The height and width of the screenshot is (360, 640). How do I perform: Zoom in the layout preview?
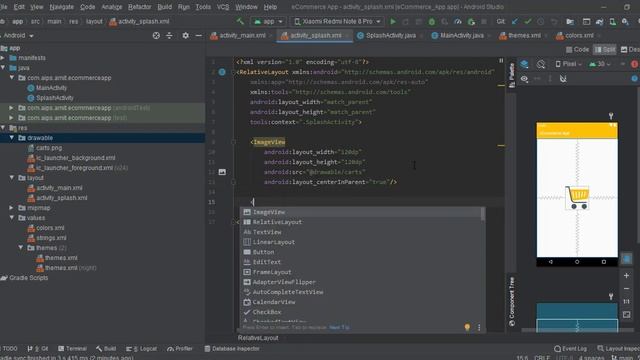tap(626, 276)
